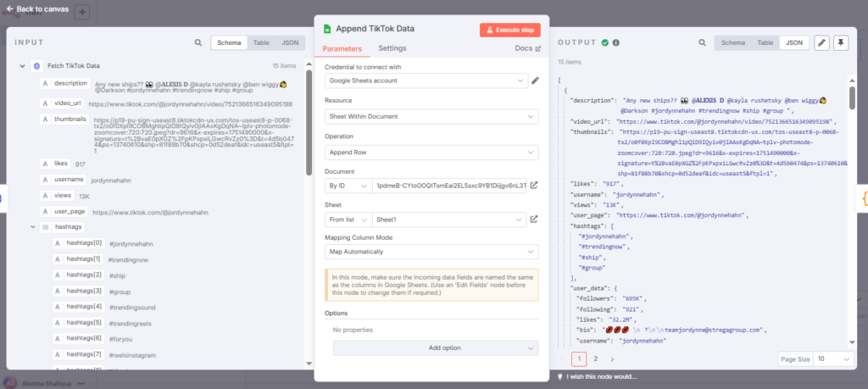The image size is (868, 389).
Task: Click the green output success checkmark
Action: tap(605, 42)
